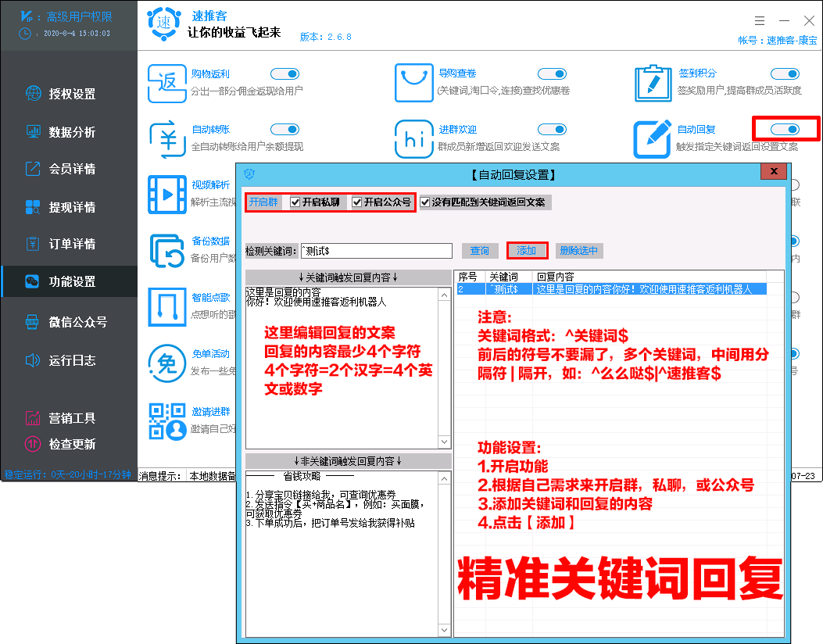Uncheck the 开启私聊 checkbox

click(295, 202)
